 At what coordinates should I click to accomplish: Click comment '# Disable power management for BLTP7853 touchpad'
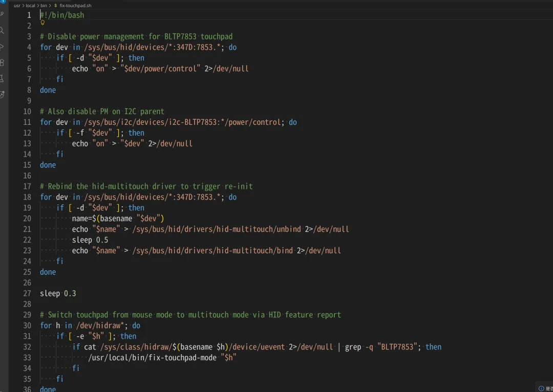point(136,37)
